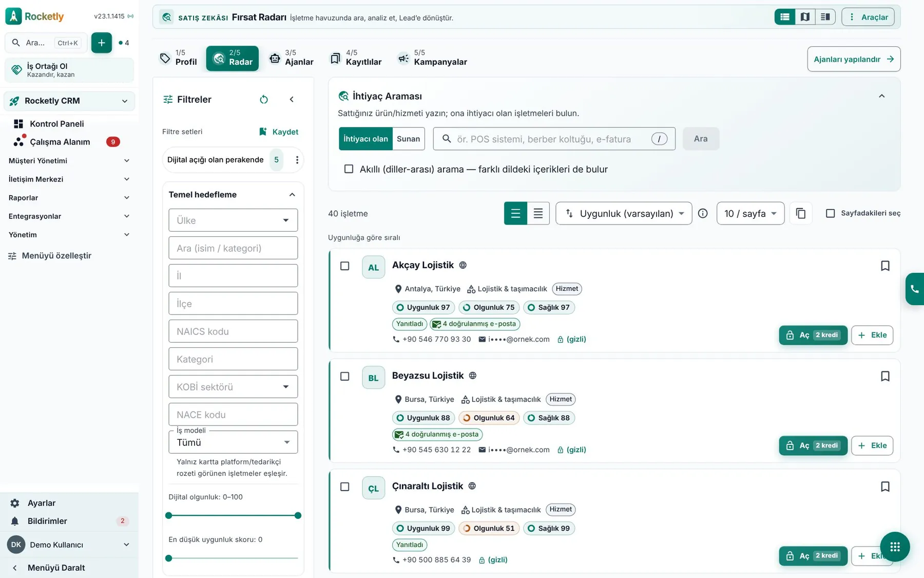Screen dimensions: 924x578
Task: Open the floating phone call widget
Action: (915, 289)
